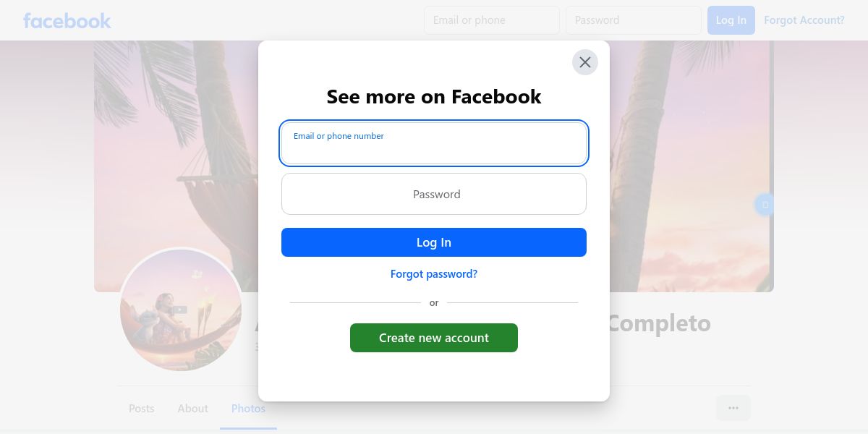Click the See more on Facebook heading

(x=434, y=96)
